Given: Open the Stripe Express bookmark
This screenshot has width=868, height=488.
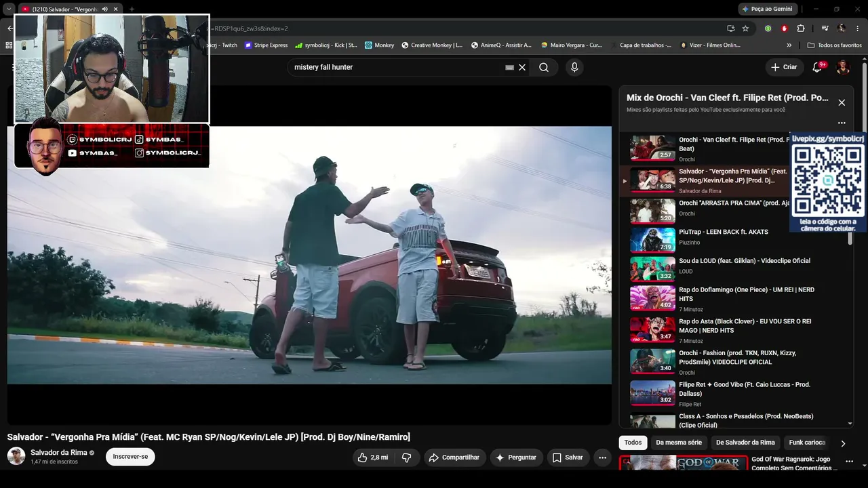Looking at the screenshot, I should click(266, 45).
